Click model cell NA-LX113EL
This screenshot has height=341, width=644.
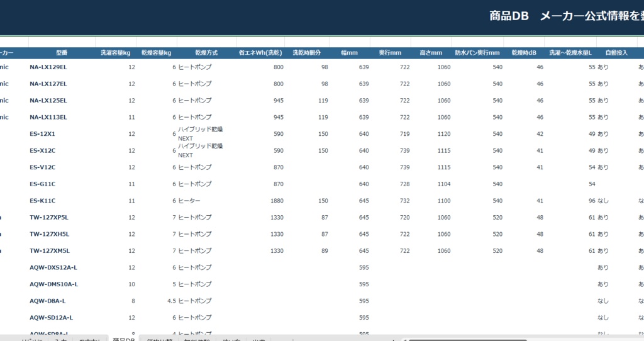(48, 117)
